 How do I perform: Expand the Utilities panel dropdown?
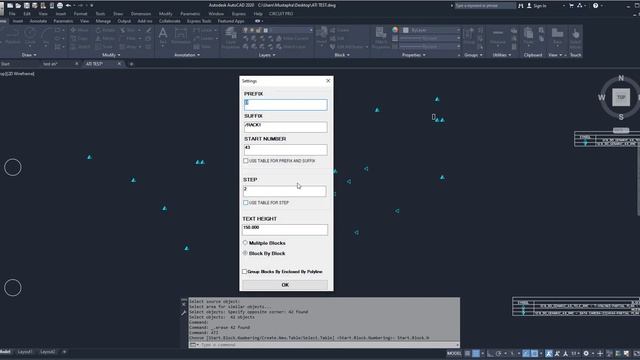pyautogui.click(x=502, y=55)
